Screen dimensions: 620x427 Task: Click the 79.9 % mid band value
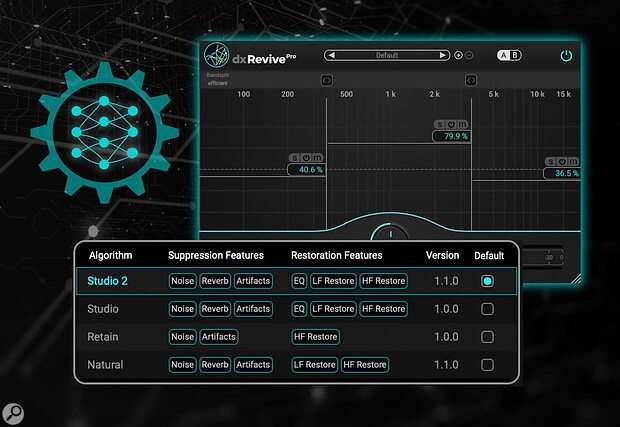click(452, 136)
